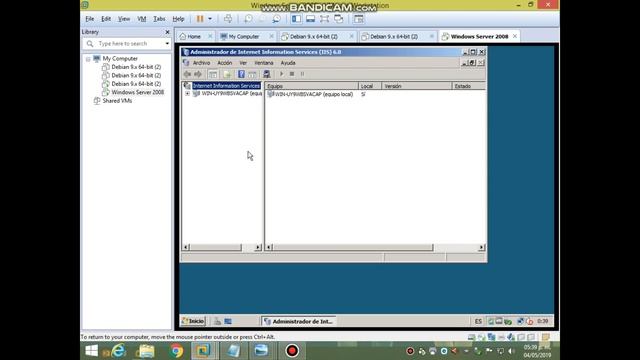The height and width of the screenshot is (360, 640).
Task: Click VMware send Ctrl+Alt+Del icon
Action: pos(228,19)
